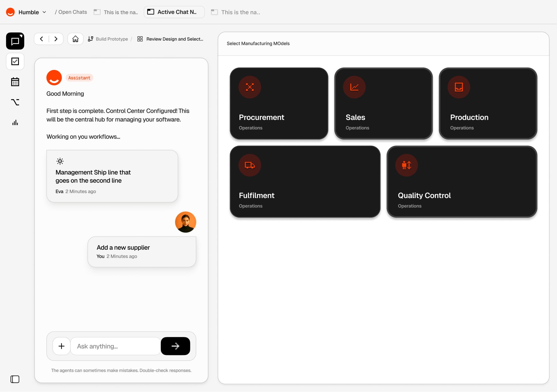This screenshot has width=557, height=392.
Task: Switch to Active Chat tab
Action: [x=174, y=12]
